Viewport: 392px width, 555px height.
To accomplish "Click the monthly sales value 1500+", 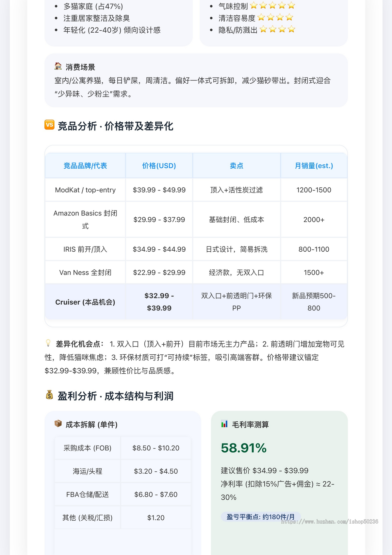I will click(314, 272).
